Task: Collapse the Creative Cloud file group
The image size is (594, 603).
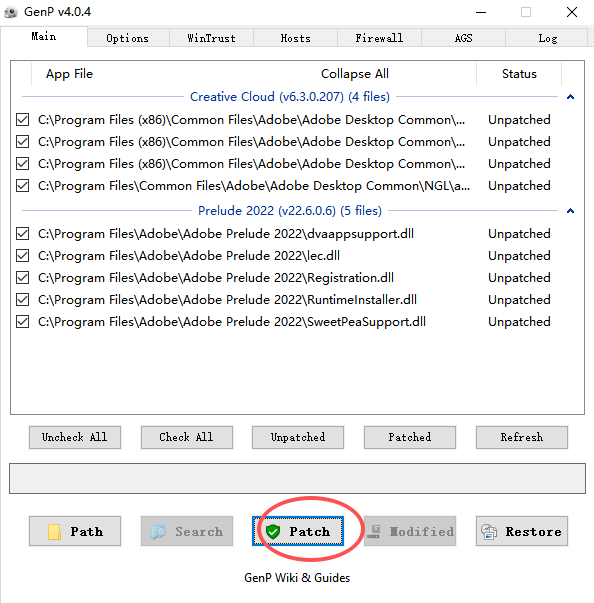Action: [571, 97]
